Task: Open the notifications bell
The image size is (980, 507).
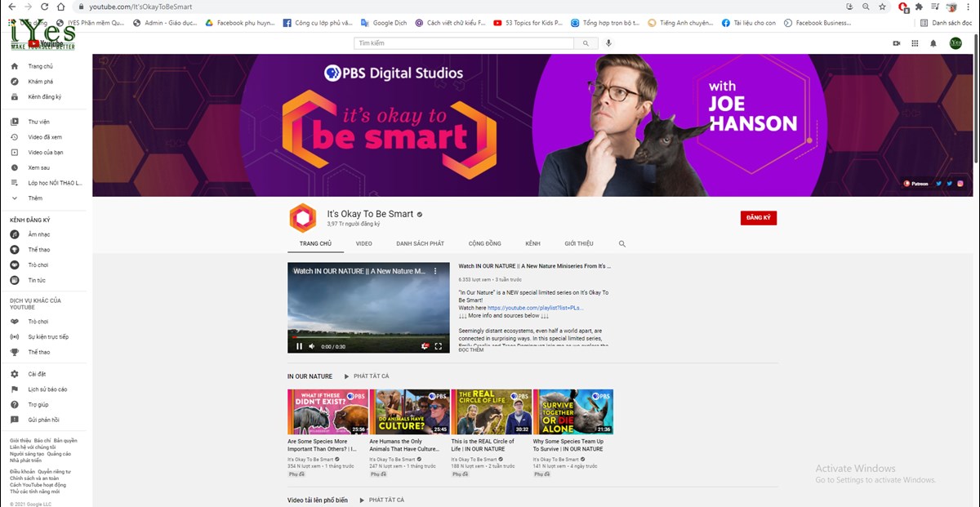Action: [933, 43]
